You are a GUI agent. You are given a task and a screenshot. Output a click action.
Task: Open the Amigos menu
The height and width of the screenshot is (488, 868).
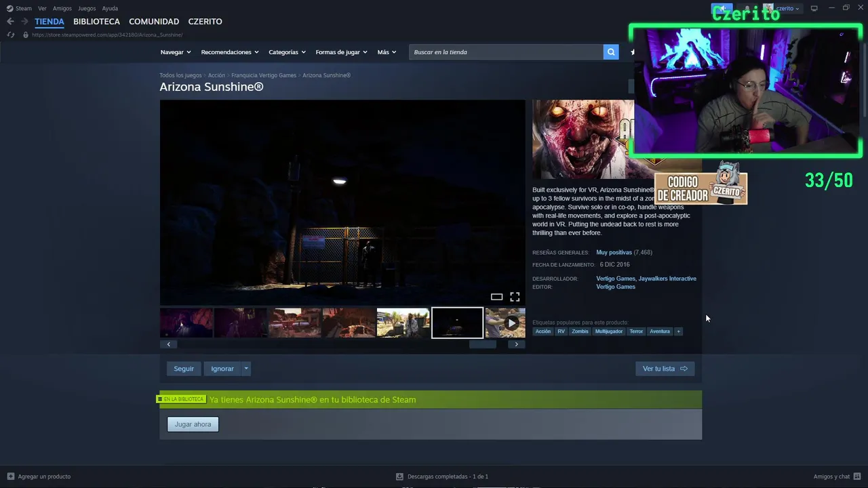click(x=62, y=9)
